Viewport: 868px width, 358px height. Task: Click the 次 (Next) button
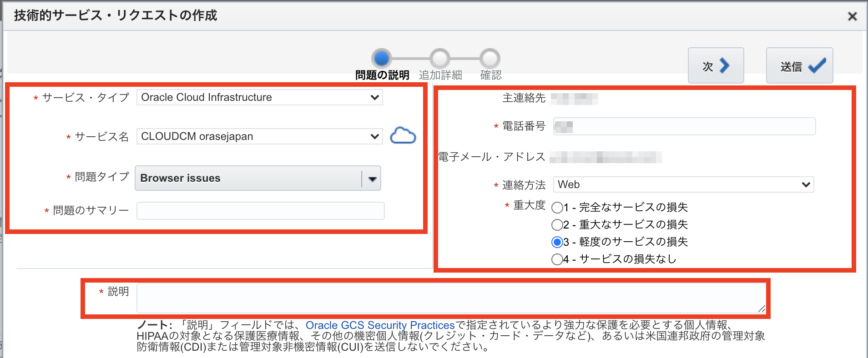click(716, 65)
